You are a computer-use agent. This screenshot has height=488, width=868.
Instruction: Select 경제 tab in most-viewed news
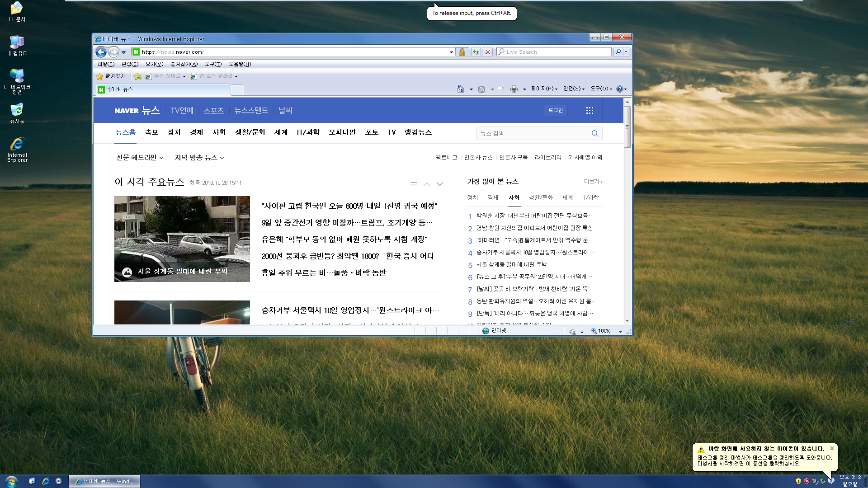493,198
